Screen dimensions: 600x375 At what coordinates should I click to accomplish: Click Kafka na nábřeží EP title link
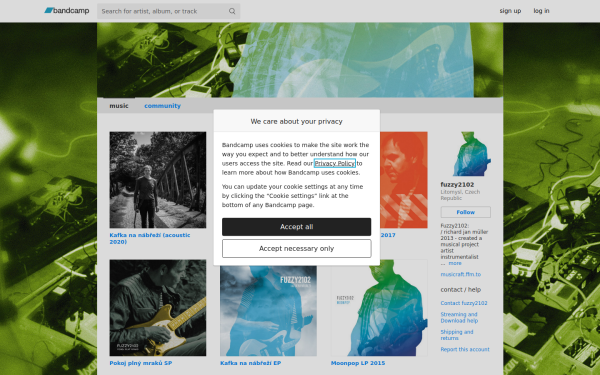coord(251,363)
